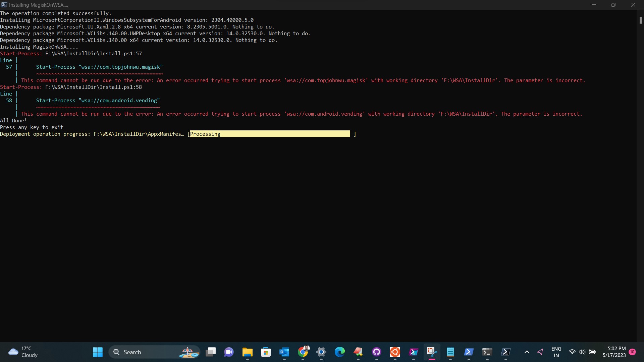Open Microsoft Edge from the taskbar

coord(340,352)
